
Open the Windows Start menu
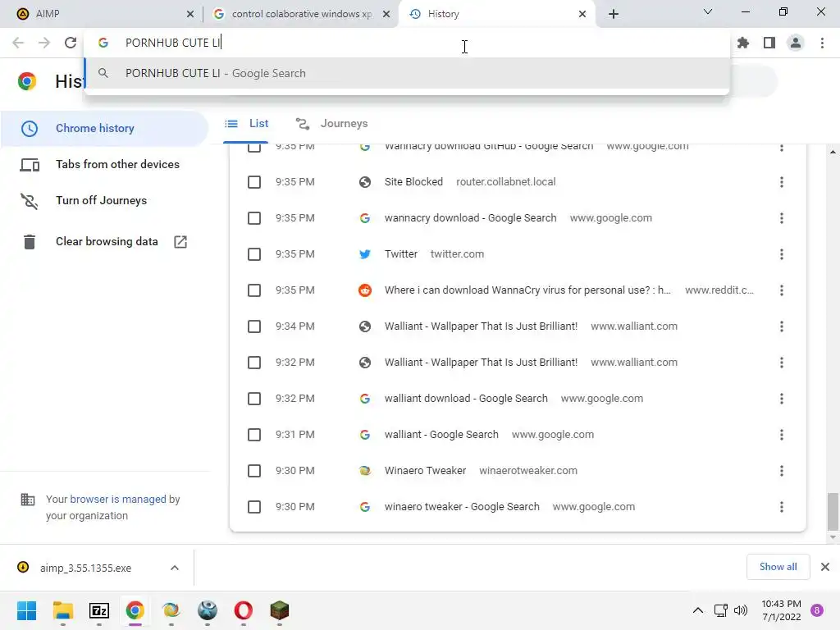pyautogui.click(x=26, y=610)
